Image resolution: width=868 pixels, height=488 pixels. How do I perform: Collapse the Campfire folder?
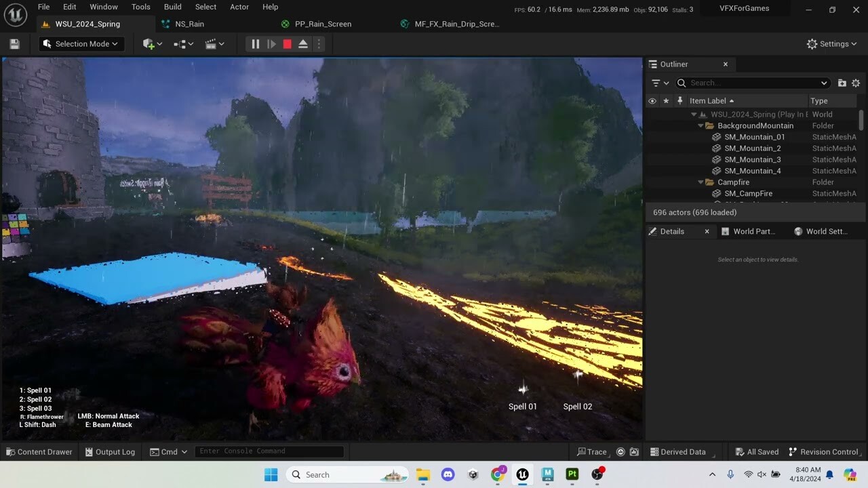point(700,182)
